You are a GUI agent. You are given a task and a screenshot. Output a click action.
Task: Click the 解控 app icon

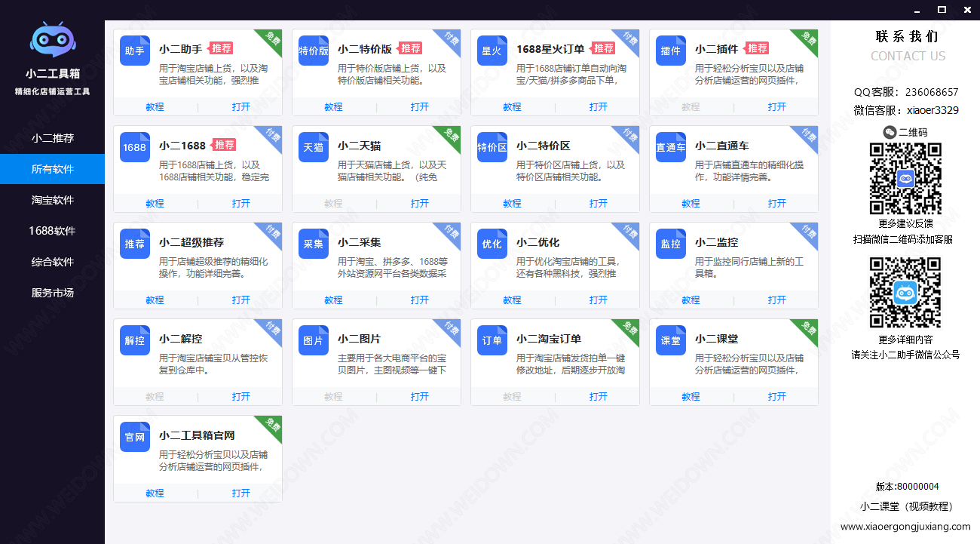(135, 340)
